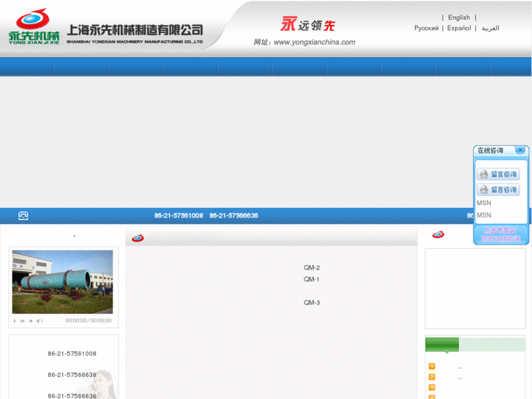The height and width of the screenshot is (399, 532).
Task: Click the 上海永先机械制造有限公司 company name
Action: [x=135, y=30]
